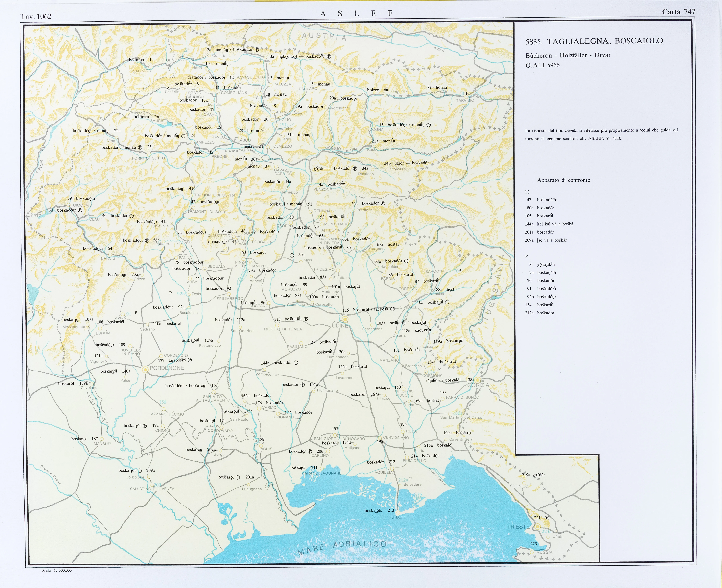722x588 pixels.
Task: Click the circle symbol under Apparato di confronto
Action: 527,192
